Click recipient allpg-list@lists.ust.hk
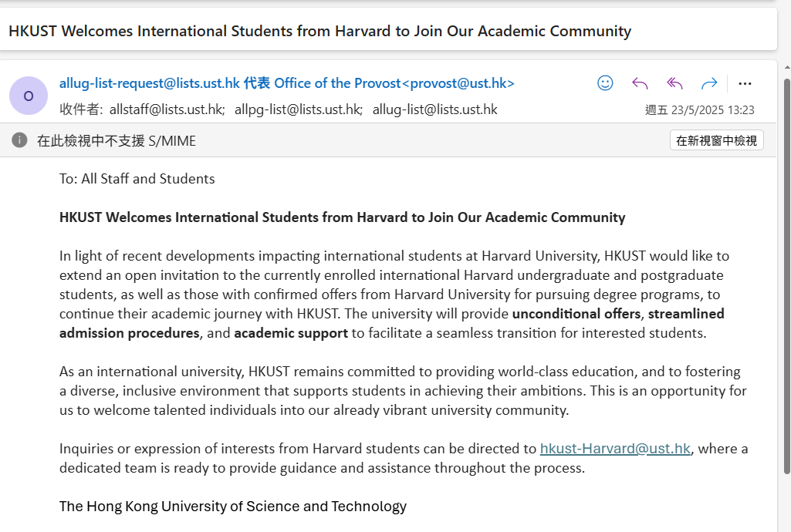791x532 pixels. (298, 109)
